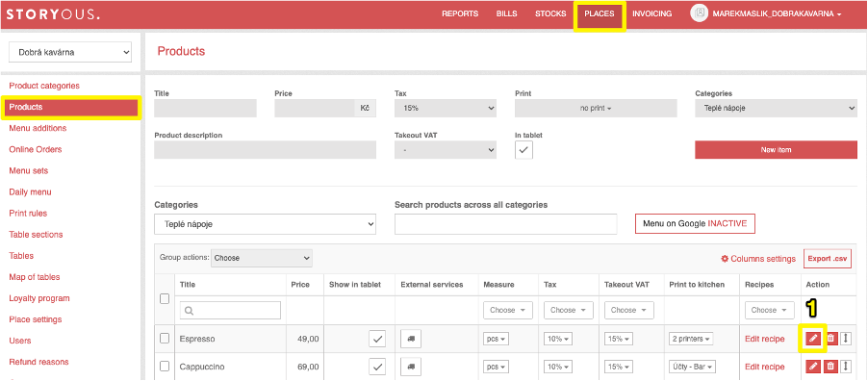This screenshot has width=868, height=381.
Task: Open the Dobrá kavárna place selector
Action: pyautogui.click(x=70, y=53)
